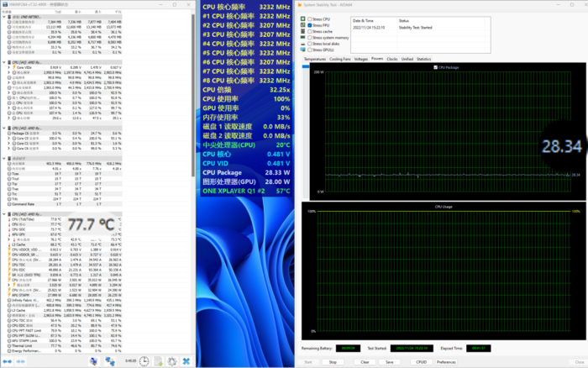Click the Clear button
Image resolution: width=588 pixels, height=368 pixels.
point(361,362)
